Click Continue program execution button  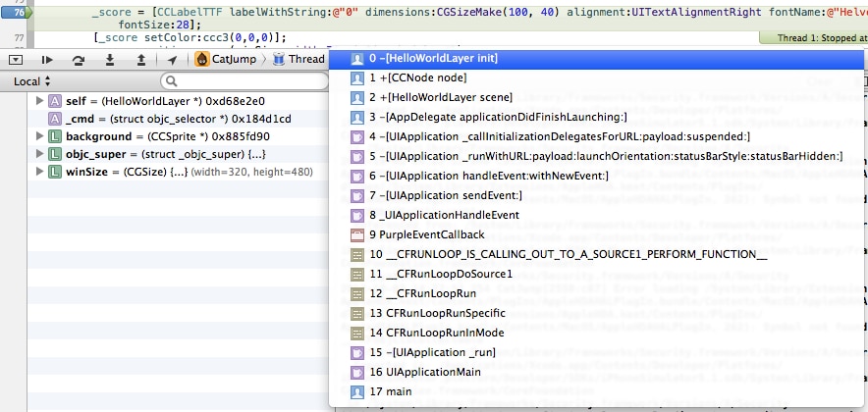47,60
